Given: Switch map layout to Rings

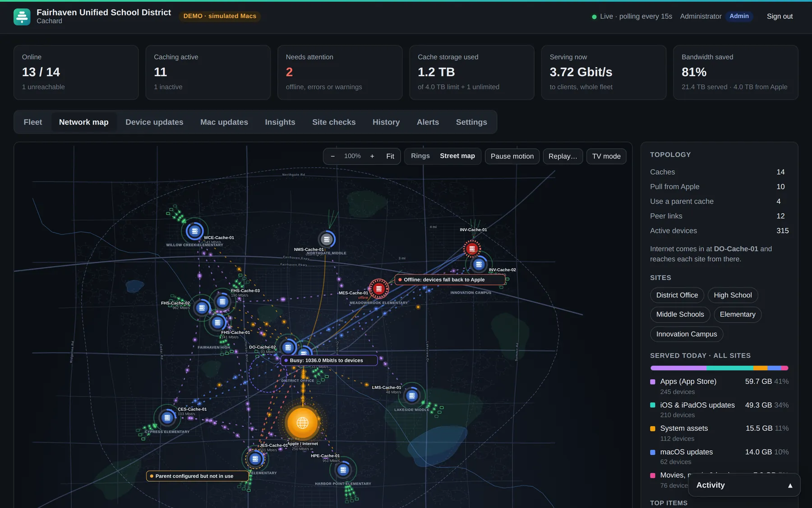Looking at the screenshot, I should pos(420,156).
